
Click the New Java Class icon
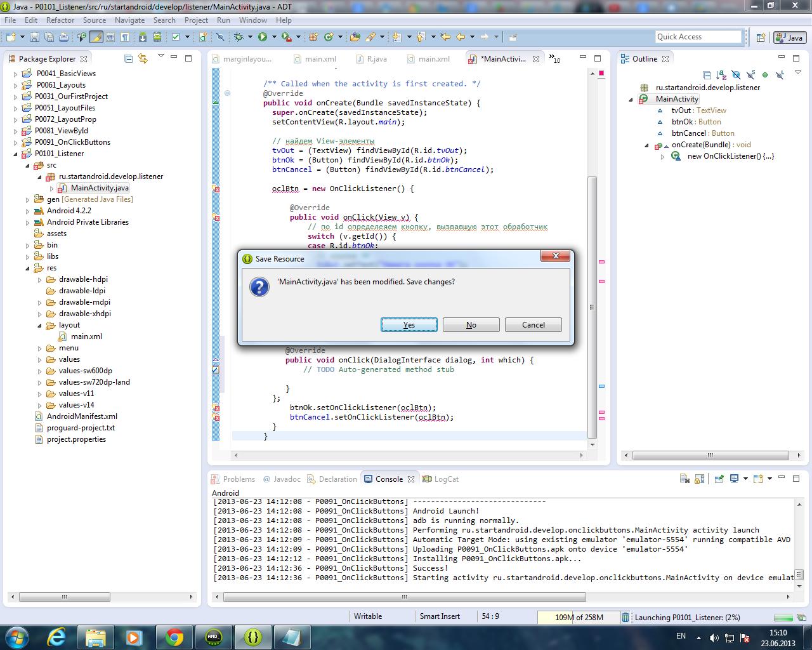(x=329, y=37)
